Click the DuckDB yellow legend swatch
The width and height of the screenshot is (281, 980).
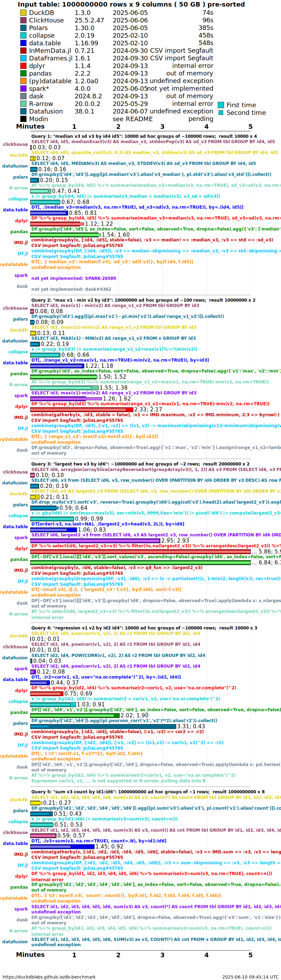(x=23, y=13)
